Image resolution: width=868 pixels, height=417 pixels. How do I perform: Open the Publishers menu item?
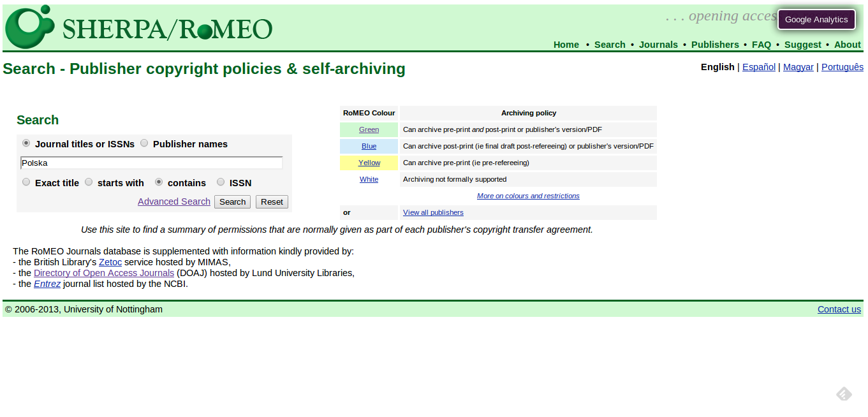[715, 45]
